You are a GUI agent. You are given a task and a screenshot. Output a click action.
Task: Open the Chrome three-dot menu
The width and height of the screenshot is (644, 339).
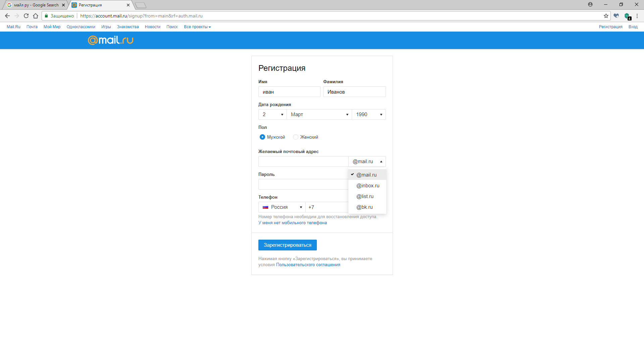tap(637, 16)
